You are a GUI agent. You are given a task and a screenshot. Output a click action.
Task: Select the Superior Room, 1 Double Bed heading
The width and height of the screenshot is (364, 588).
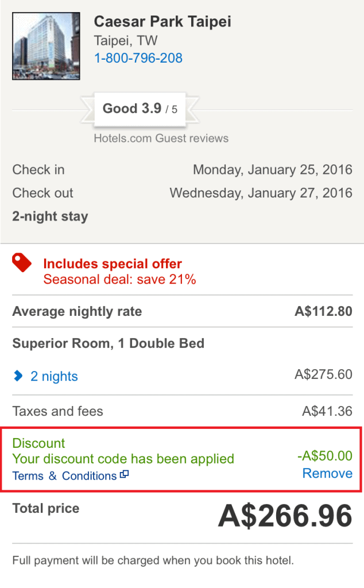pyautogui.click(x=108, y=343)
